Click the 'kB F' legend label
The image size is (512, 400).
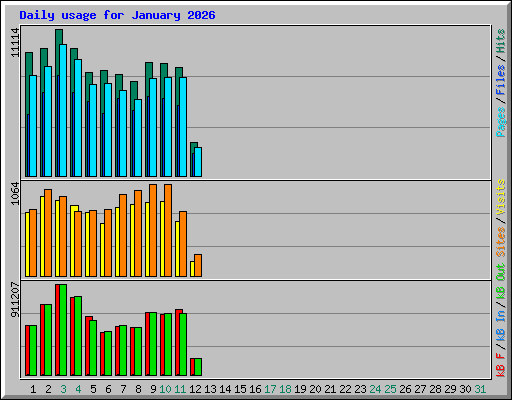501,365
